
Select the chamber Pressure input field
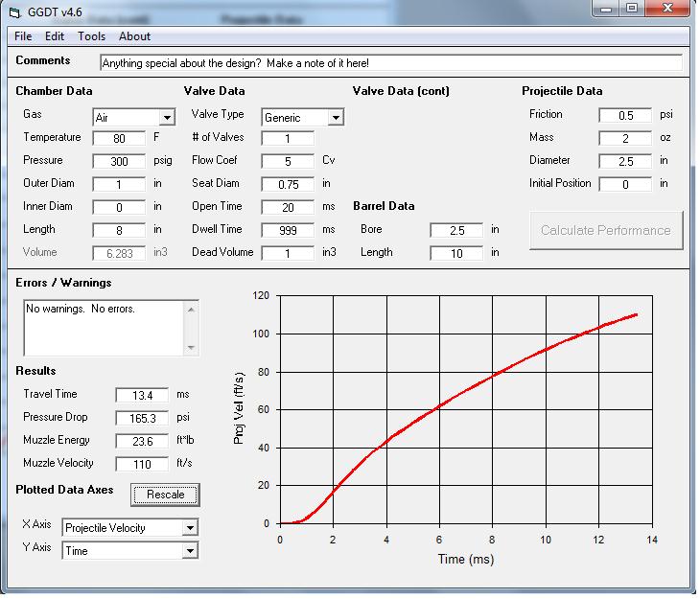pos(119,161)
